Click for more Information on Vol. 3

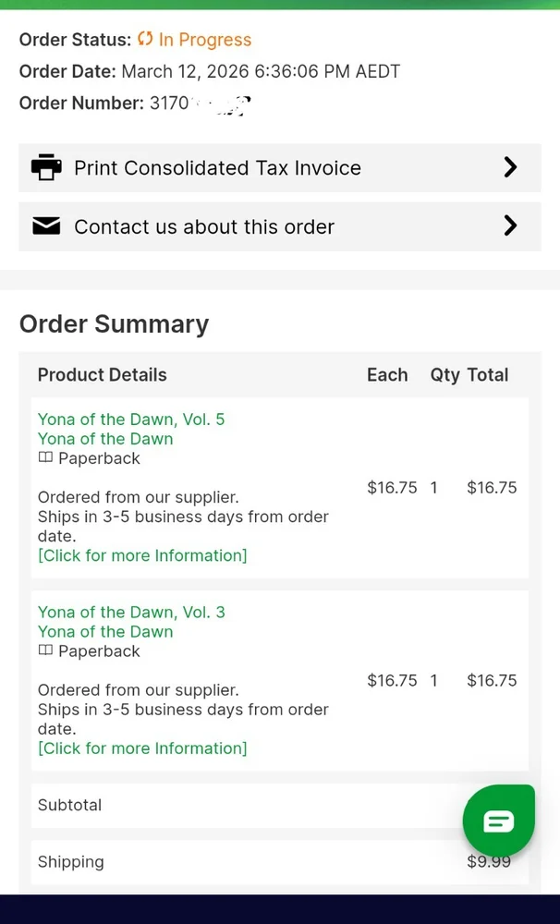pyautogui.click(x=142, y=748)
